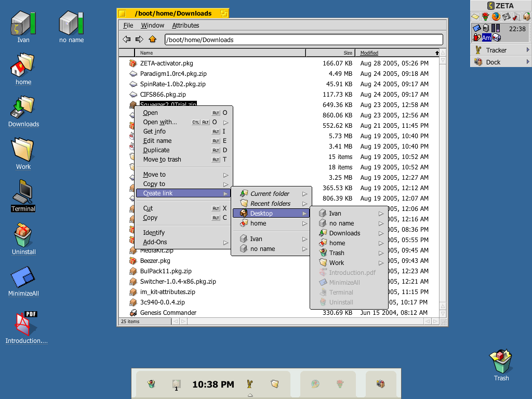Expand the Tracker entry in Deskbar
Image resolution: width=532 pixels, height=399 pixels.
point(528,50)
